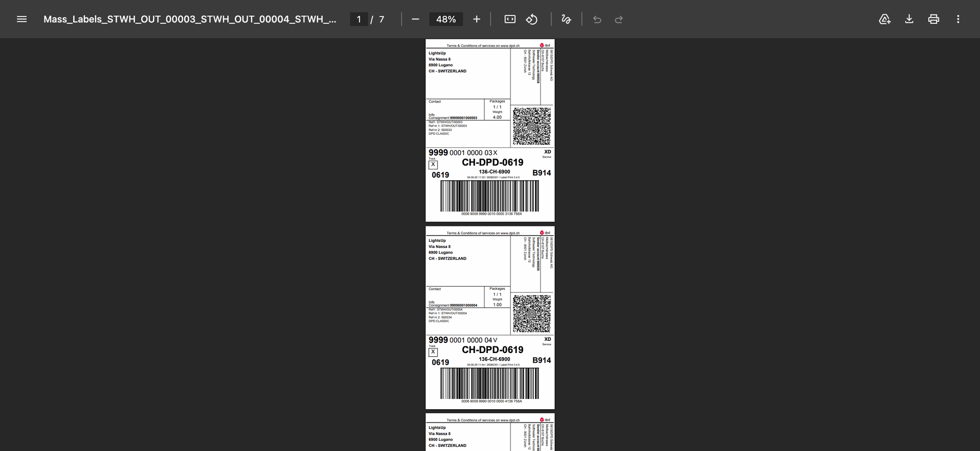The height and width of the screenshot is (451, 980).
Task: Click 136-CH-6900 on the 04 V label
Action: 494,359
